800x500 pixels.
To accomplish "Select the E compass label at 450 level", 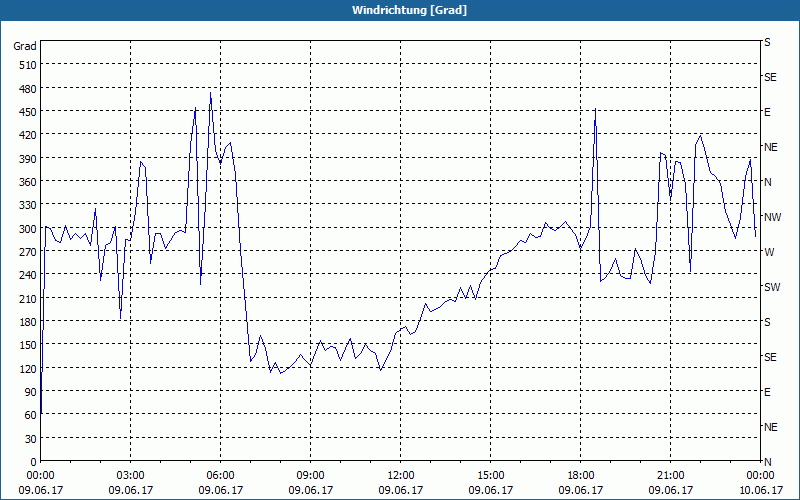I will click(767, 112).
